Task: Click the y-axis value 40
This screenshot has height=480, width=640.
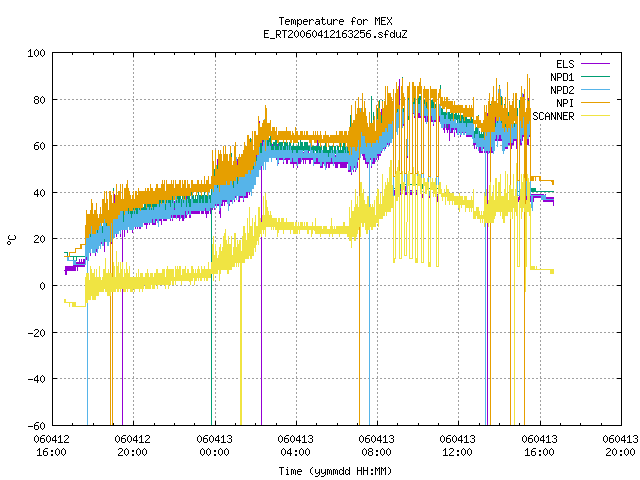Action: 39,193
